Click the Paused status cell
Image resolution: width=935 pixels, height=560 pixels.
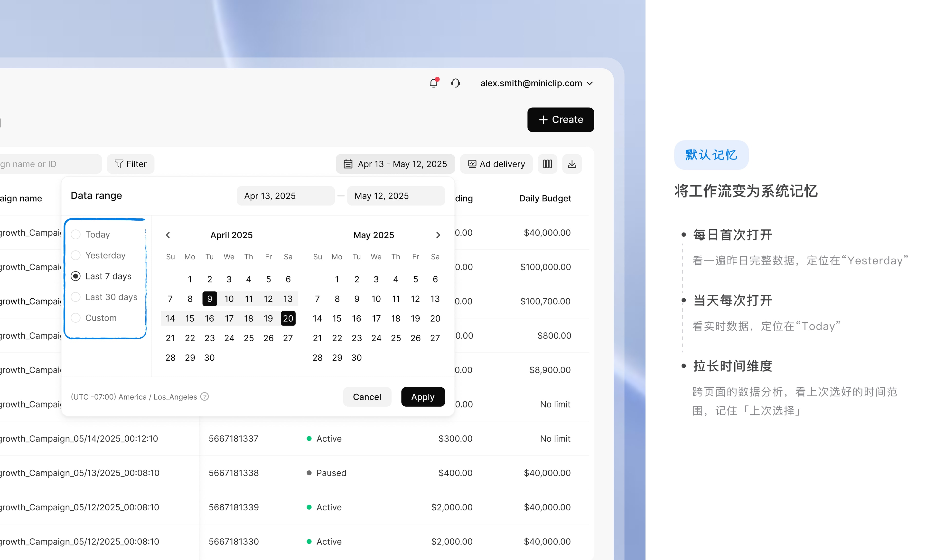326,473
